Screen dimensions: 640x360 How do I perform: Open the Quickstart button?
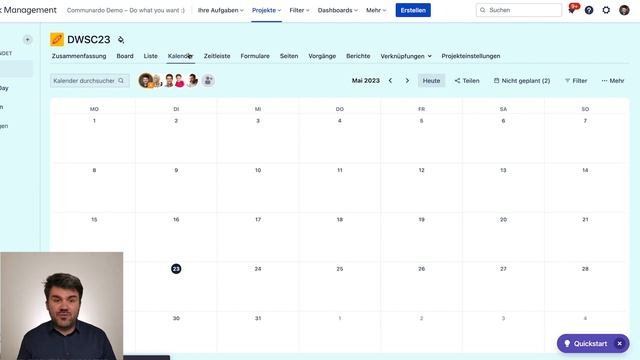click(586, 344)
